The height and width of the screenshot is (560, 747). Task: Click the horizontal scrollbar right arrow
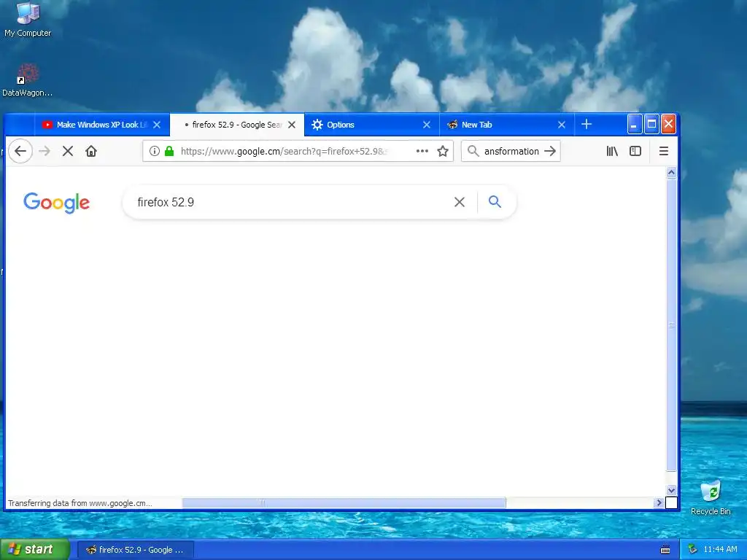pyautogui.click(x=659, y=502)
